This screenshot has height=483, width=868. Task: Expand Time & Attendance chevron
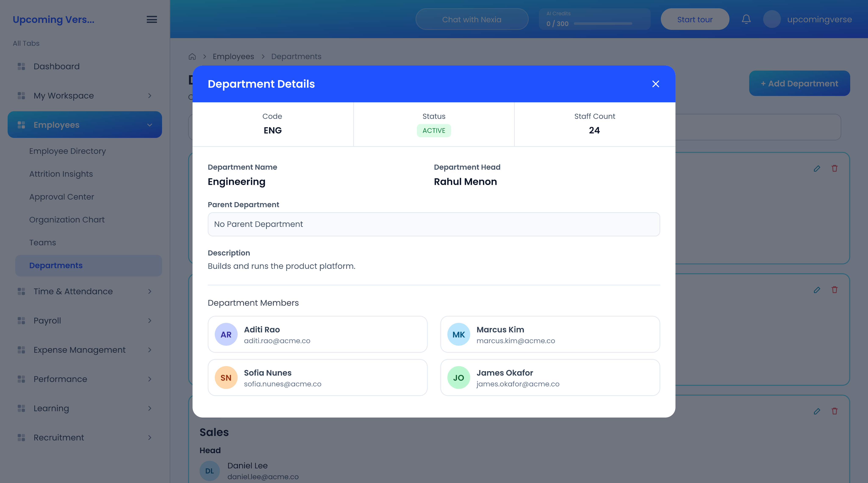coord(150,291)
